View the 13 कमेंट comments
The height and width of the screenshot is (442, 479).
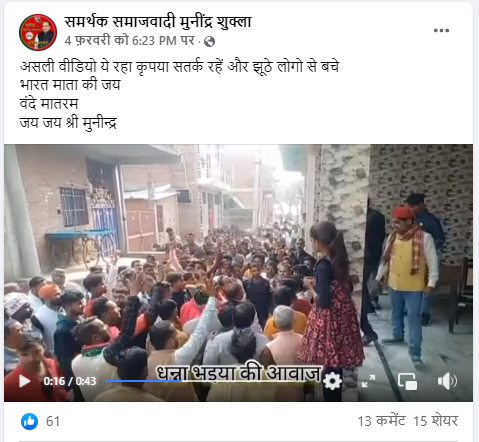tap(381, 421)
